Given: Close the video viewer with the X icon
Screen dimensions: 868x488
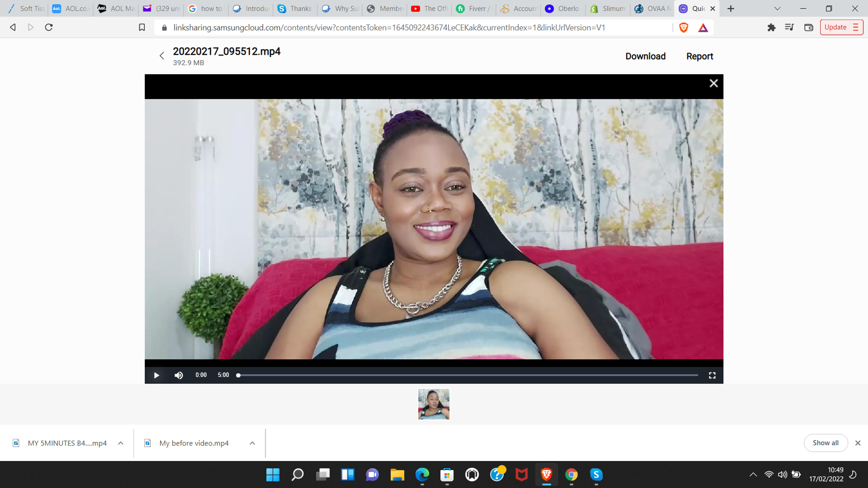Looking at the screenshot, I should 713,83.
